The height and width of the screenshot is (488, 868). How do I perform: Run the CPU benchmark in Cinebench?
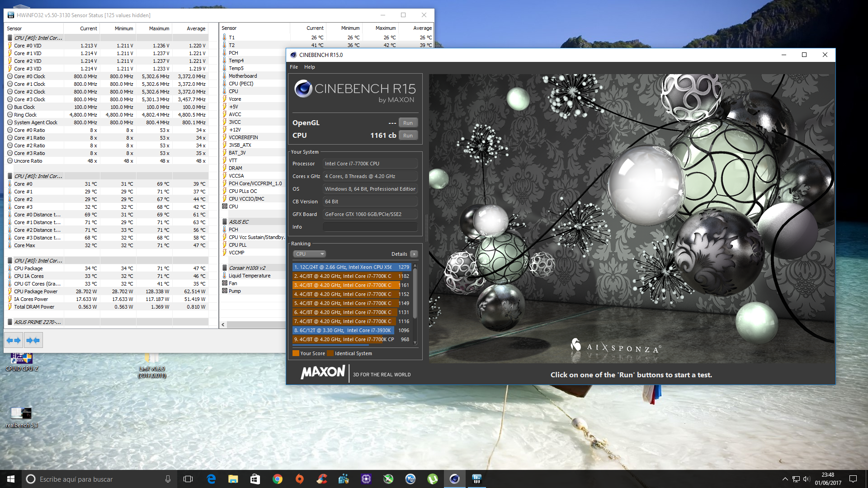[408, 136]
